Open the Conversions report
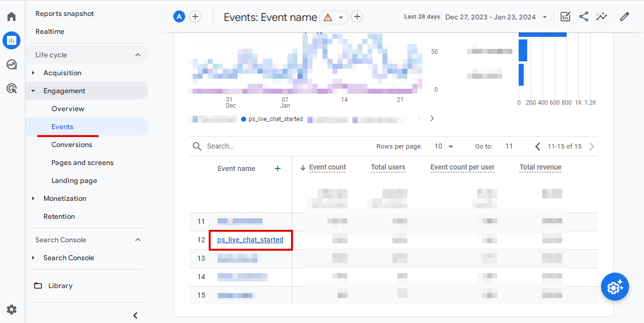 click(72, 145)
